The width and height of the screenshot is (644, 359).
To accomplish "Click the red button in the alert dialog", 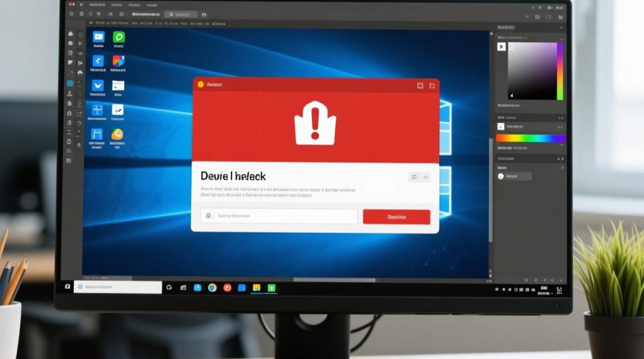I will click(396, 217).
